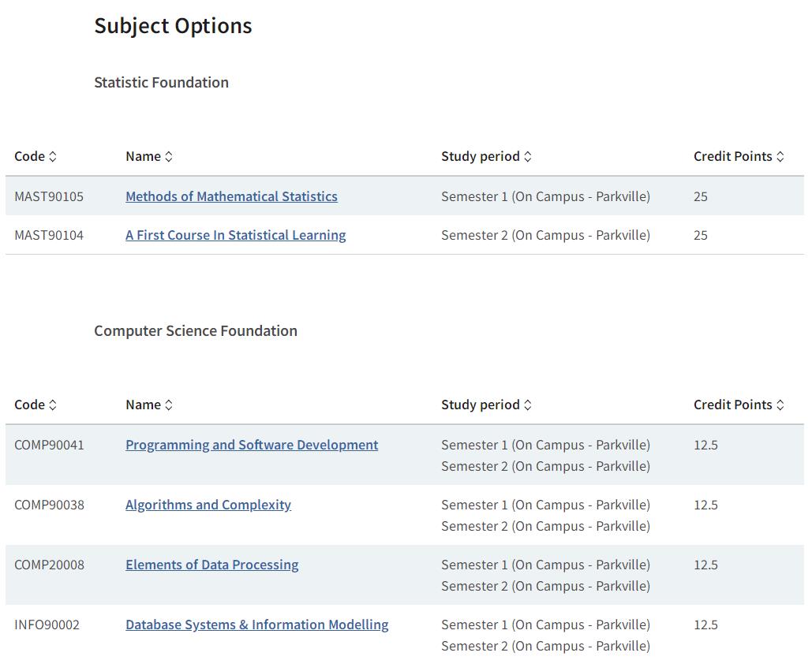This screenshot has height=660, width=812.
Task: Sort Computer Science Foundation table by Code icon
Action: (53, 405)
